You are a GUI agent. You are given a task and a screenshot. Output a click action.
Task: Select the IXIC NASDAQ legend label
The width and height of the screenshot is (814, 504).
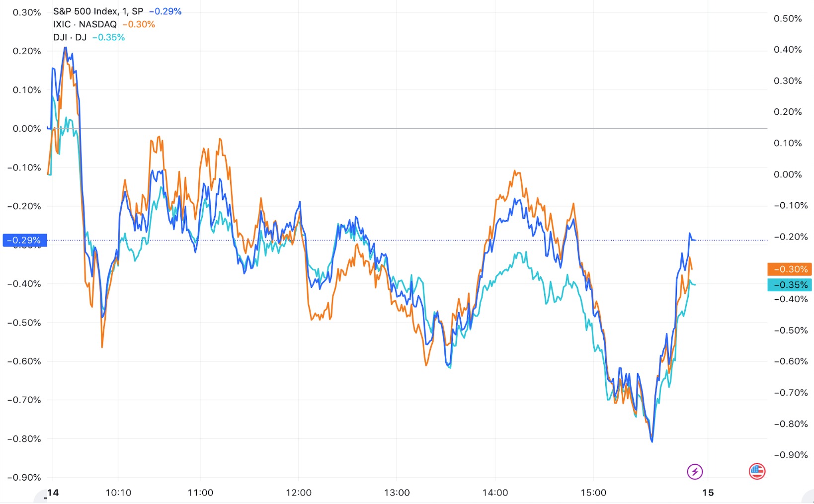pos(85,24)
